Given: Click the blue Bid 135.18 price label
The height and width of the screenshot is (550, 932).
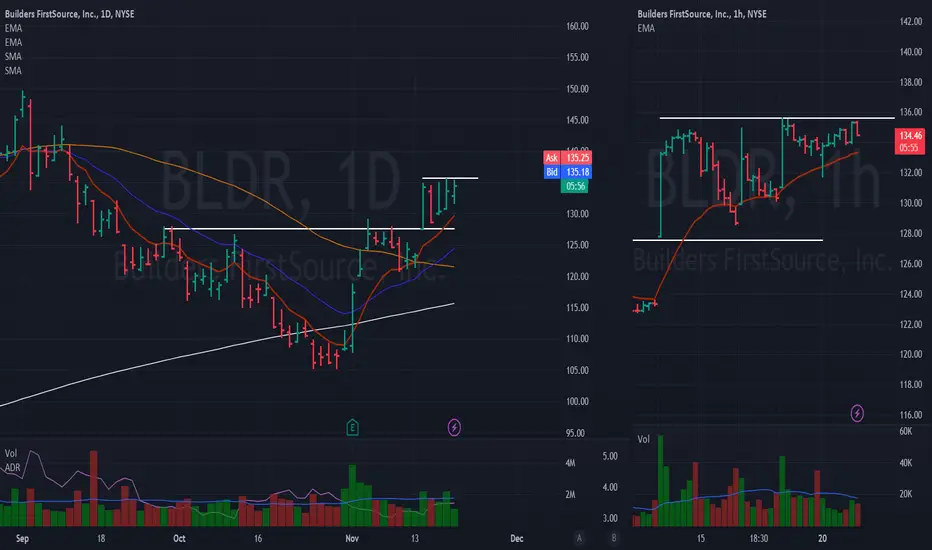Looking at the screenshot, I should tap(568, 172).
